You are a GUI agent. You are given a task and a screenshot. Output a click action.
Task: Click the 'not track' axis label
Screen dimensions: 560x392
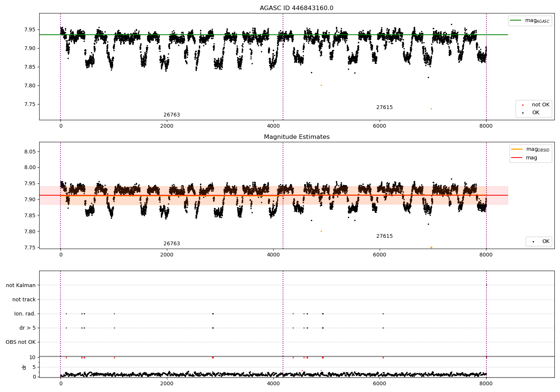(24, 299)
